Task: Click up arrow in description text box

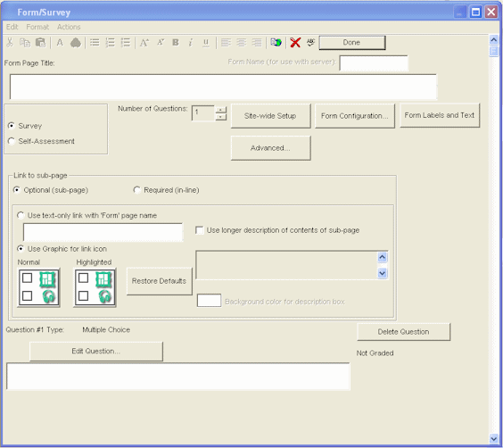Action: [x=382, y=257]
